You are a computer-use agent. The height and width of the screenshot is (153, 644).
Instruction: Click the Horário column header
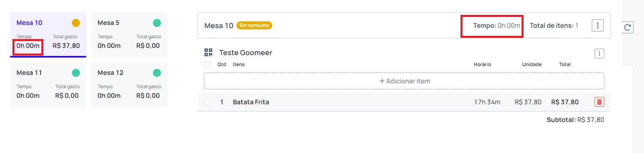tap(482, 64)
